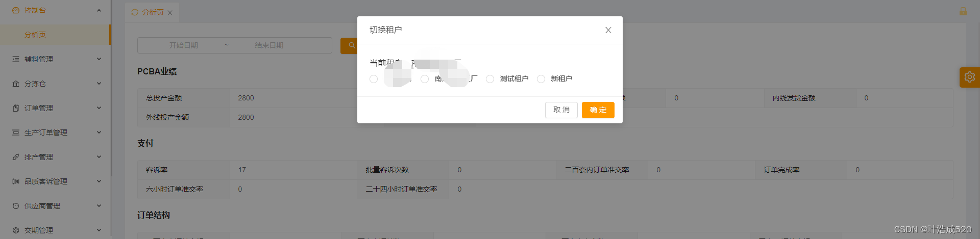
Task: Click the 交期管理 cube icon
Action: 16,230
